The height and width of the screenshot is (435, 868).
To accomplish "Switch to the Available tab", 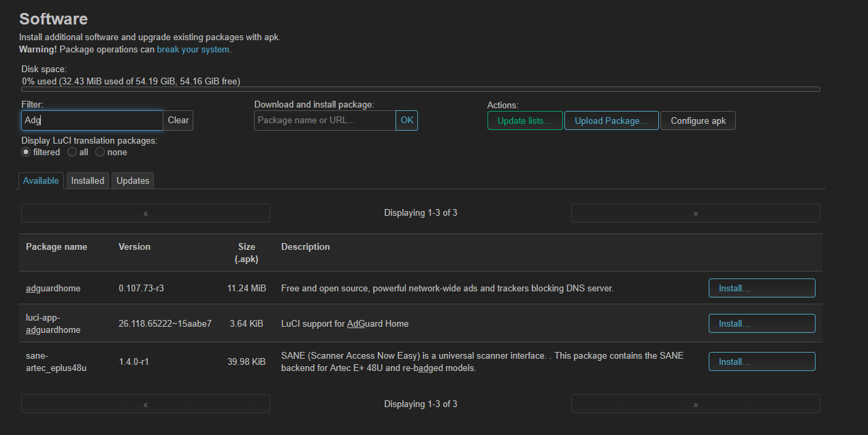I will click(41, 180).
